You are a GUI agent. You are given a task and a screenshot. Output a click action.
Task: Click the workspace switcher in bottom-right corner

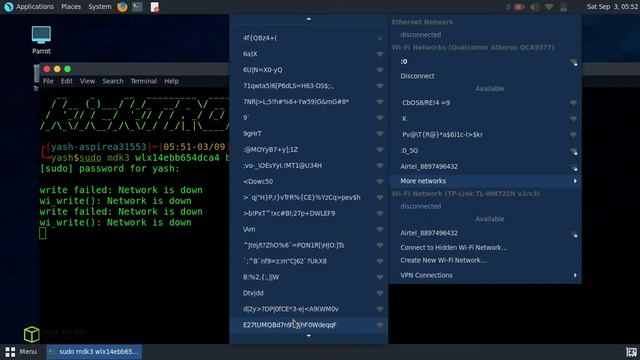631,352
